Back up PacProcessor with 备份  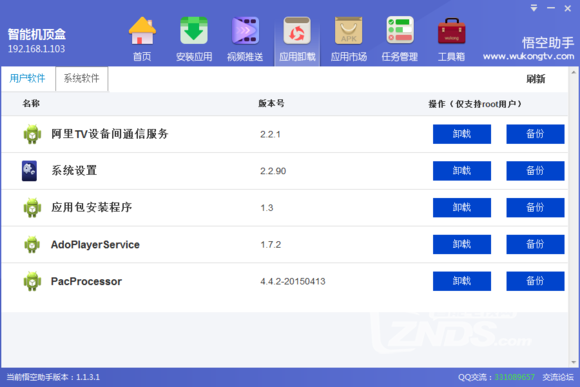(x=535, y=281)
